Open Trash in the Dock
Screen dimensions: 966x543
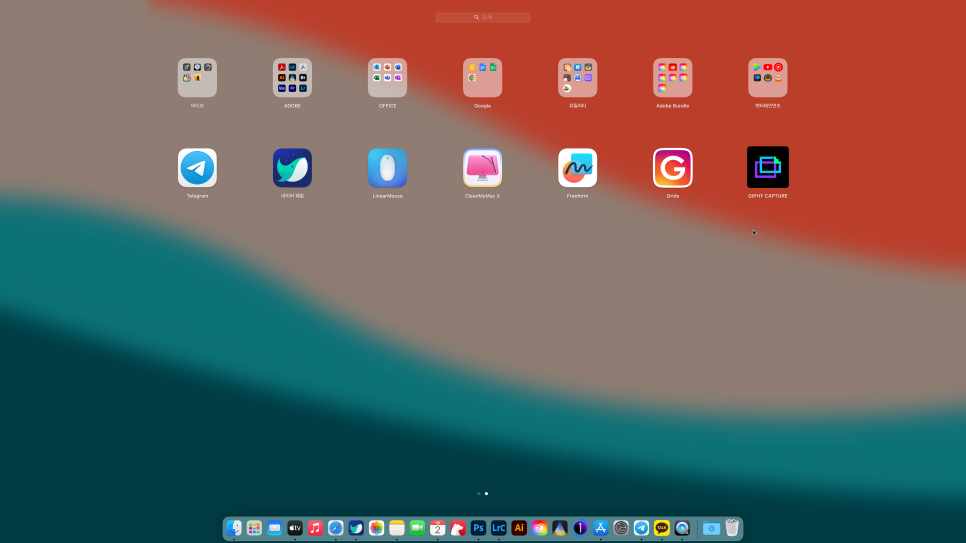coord(732,528)
